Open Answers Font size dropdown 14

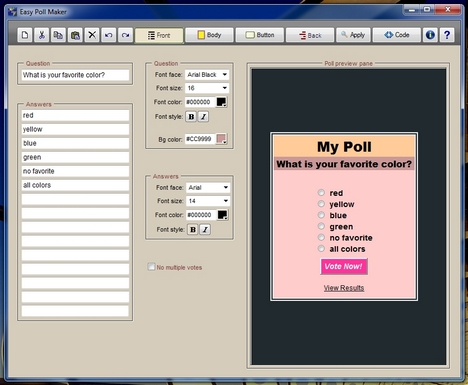click(208, 201)
